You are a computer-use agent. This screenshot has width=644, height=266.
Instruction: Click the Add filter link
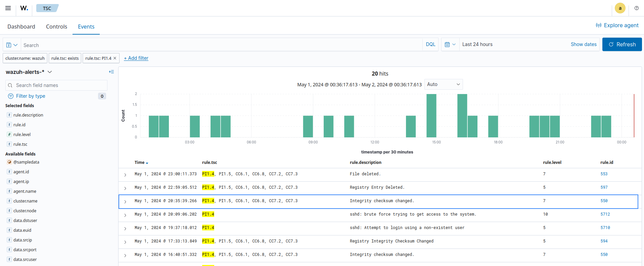[136, 58]
